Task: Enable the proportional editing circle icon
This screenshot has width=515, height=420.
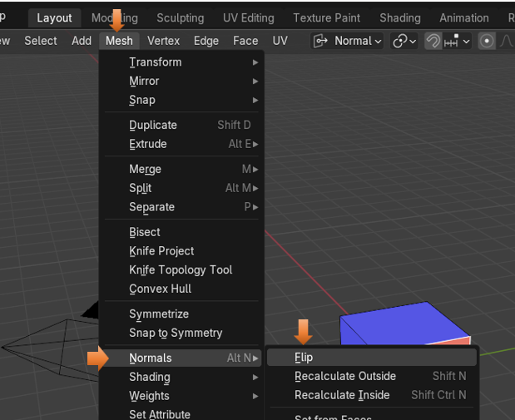Action: point(487,41)
